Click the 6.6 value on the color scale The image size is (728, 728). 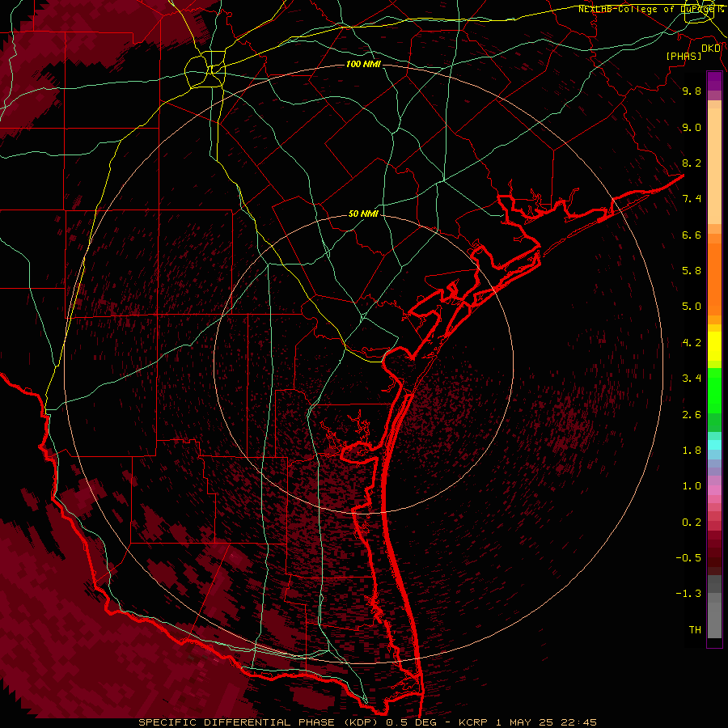click(x=692, y=235)
